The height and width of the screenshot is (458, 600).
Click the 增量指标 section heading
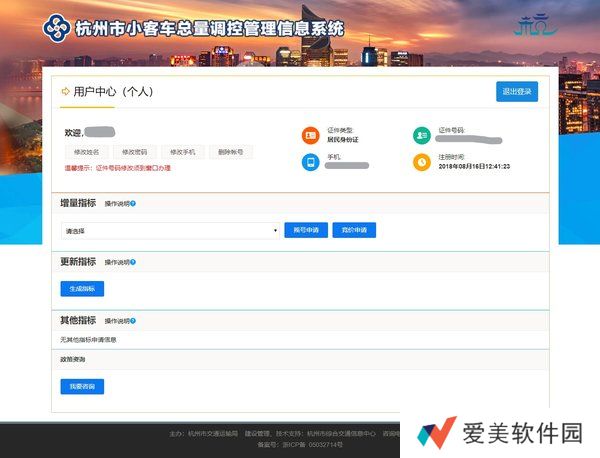click(78, 203)
